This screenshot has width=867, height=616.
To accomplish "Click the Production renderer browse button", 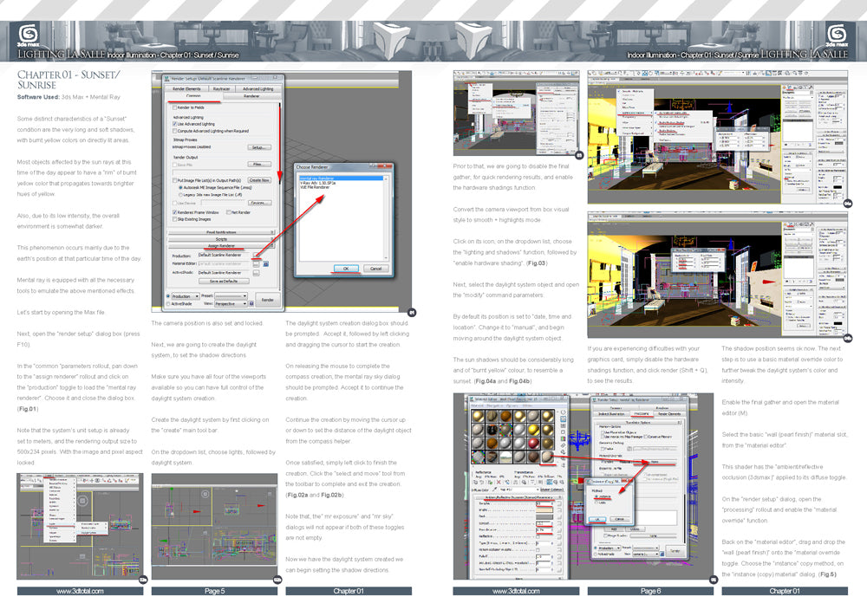I will [x=256, y=256].
